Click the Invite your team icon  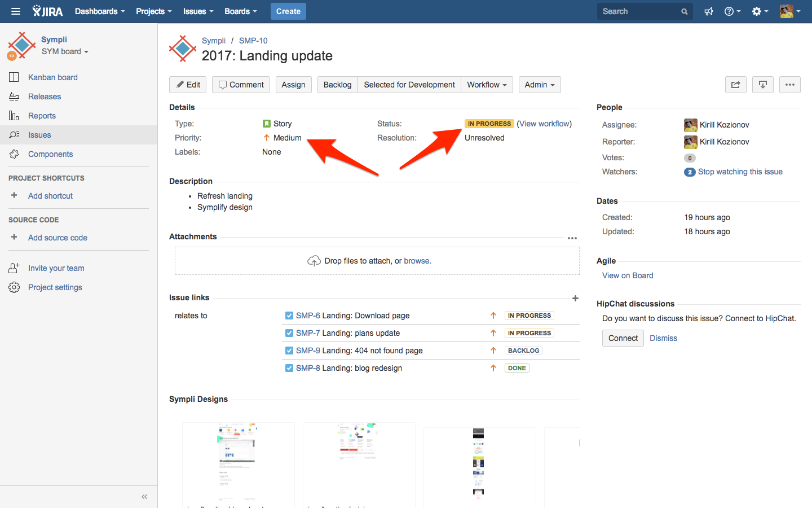[x=14, y=268]
